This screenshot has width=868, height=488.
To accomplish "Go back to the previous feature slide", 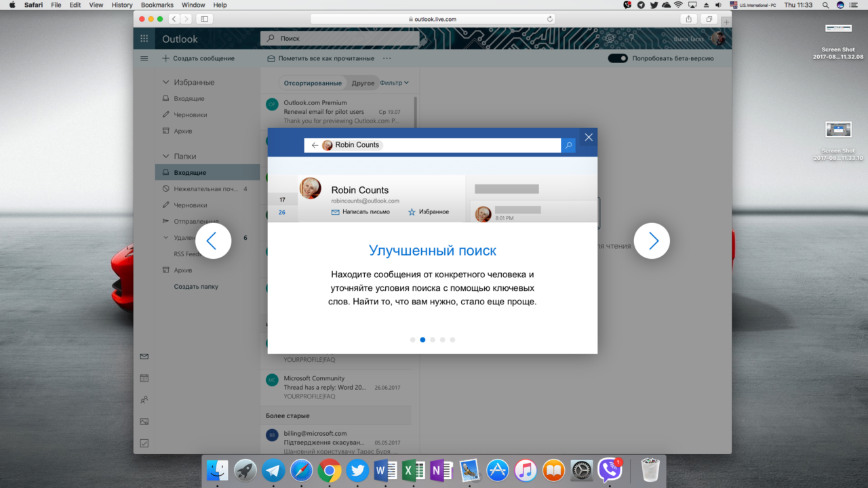I will 214,241.
